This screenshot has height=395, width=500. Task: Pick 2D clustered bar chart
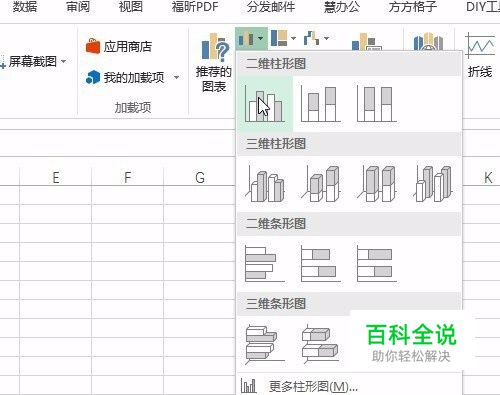[265, 264]
